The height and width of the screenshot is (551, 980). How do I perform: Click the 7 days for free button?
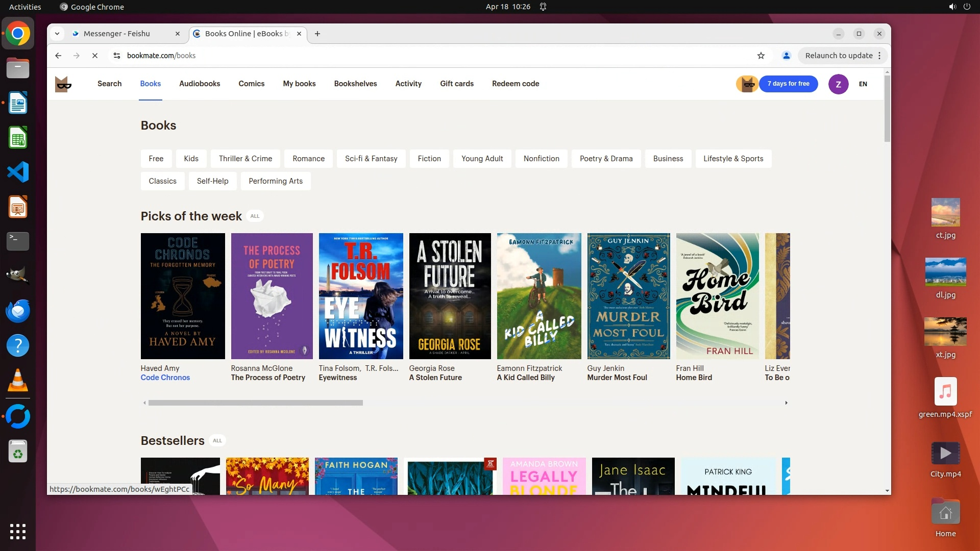788,84
